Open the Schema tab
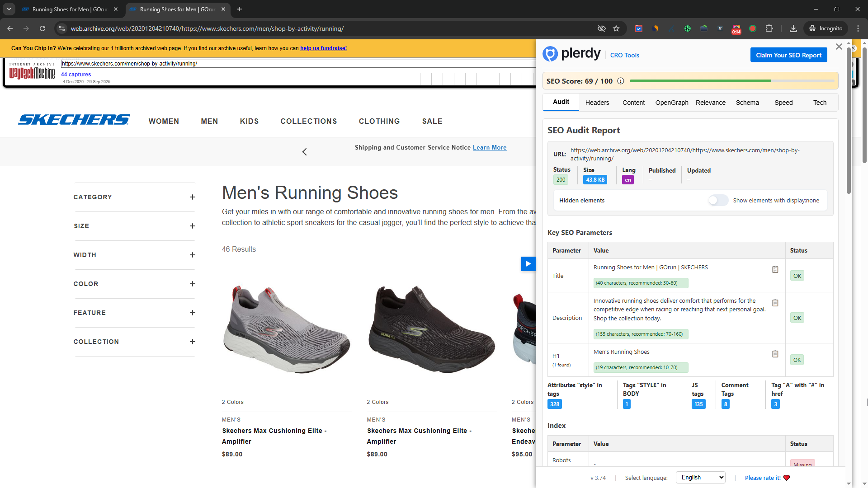The height and width of the screenshot is (488, 868). click(x=747, y=103)
